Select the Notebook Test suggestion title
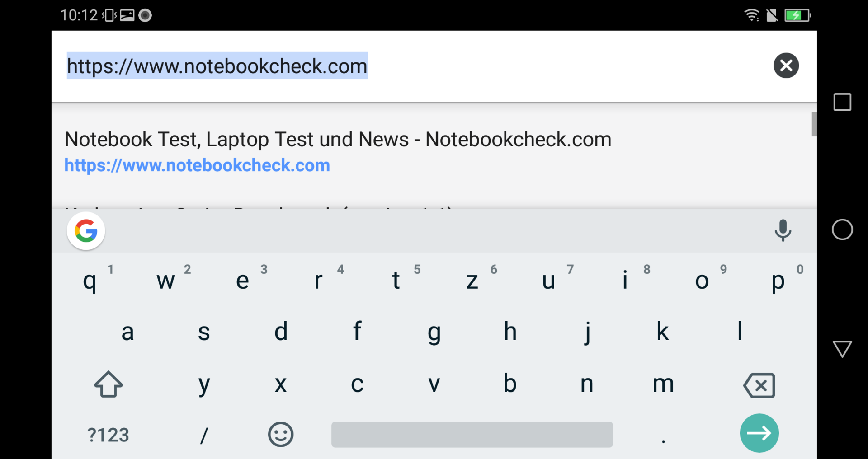 click(x=338, y=139)
